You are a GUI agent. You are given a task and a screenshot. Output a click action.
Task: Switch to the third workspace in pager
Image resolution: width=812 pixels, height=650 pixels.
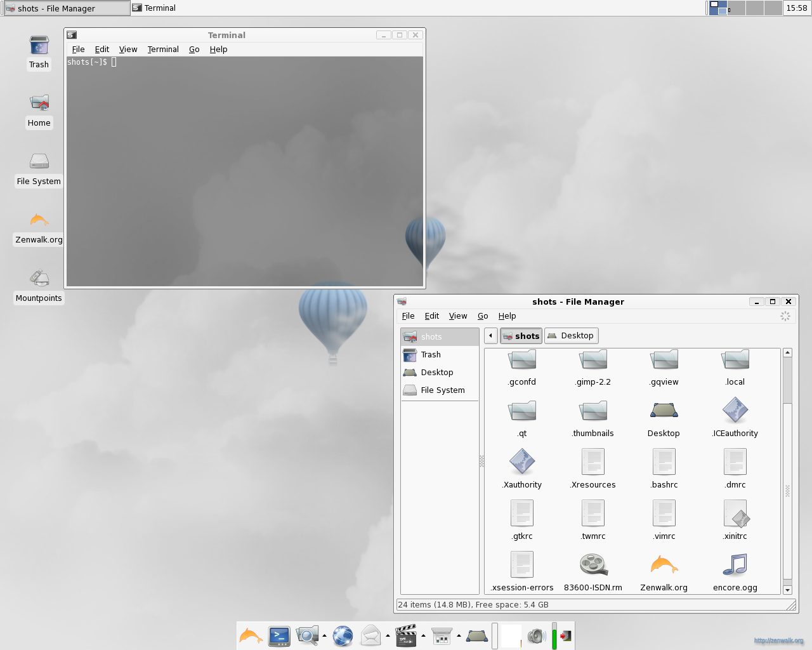click(x=755, y=8)
